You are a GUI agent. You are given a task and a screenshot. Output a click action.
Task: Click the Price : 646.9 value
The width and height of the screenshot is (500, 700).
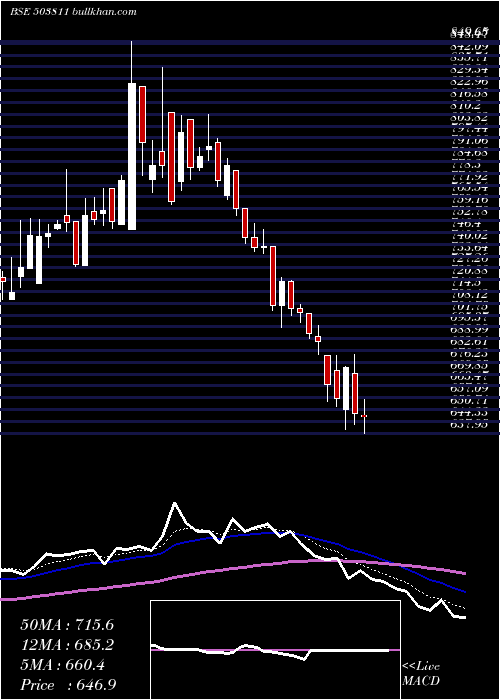[x=68, y=685]
